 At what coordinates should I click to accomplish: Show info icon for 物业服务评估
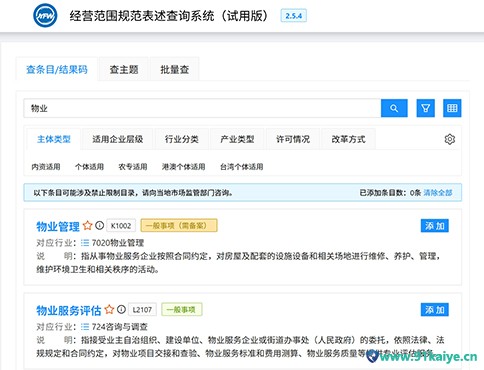point(121,310)
